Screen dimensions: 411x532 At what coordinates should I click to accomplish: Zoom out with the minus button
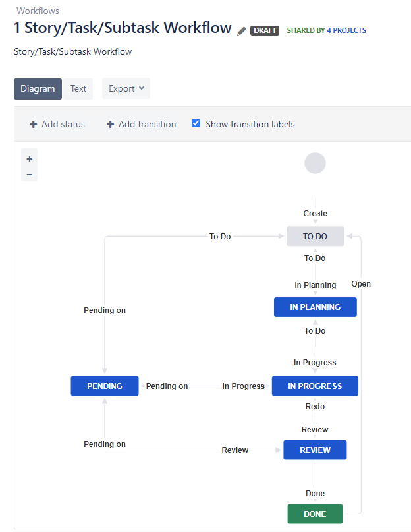tap(30, 174)
